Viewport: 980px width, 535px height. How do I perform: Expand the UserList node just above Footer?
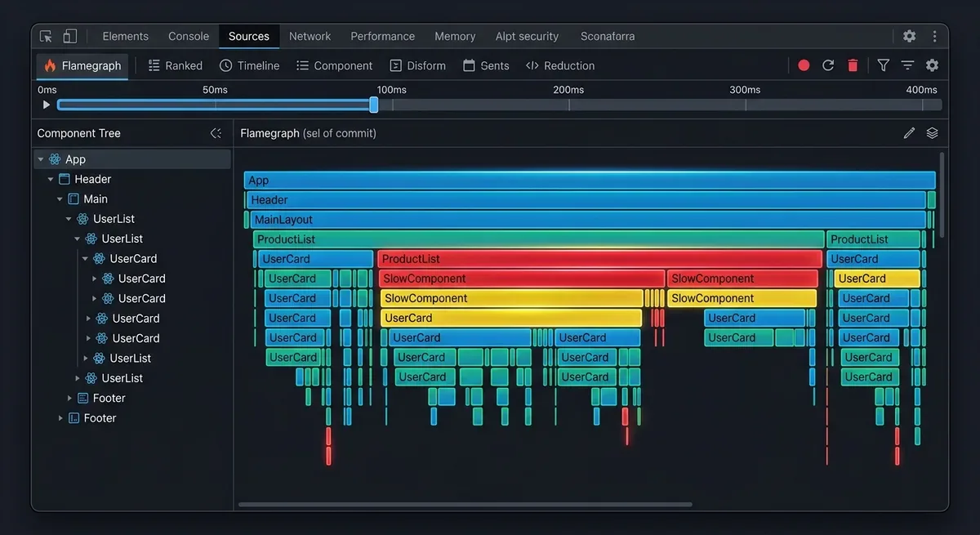pos(78,378)
